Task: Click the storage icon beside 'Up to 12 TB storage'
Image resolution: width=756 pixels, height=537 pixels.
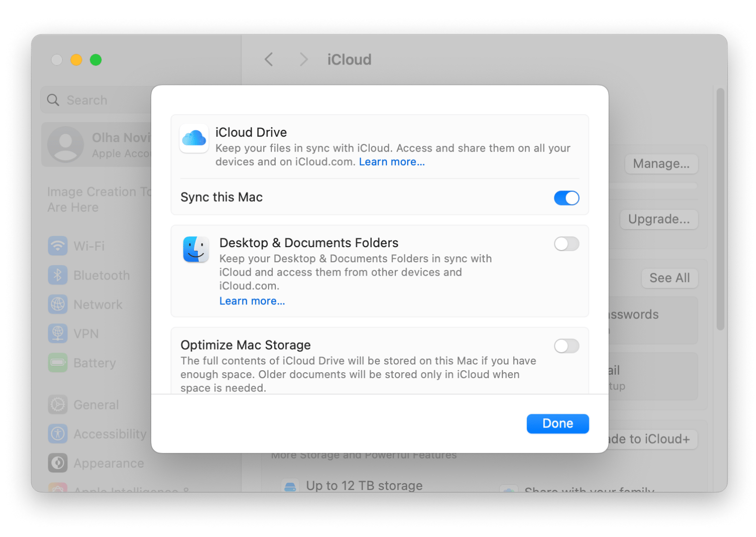Action: [290, 486]
